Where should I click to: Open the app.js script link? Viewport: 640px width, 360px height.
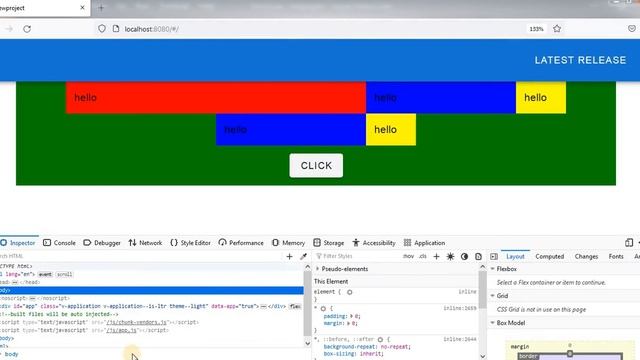(x=121, y=330)
